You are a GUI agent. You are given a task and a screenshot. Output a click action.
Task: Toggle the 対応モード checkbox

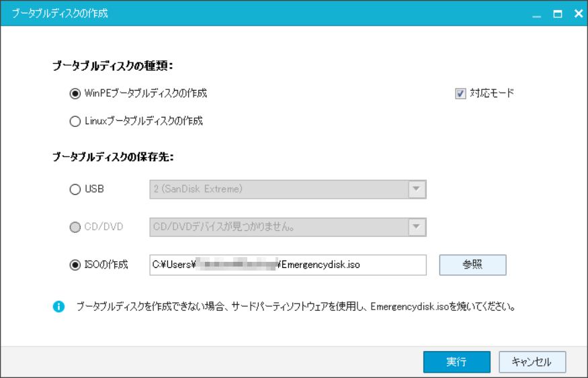pos(460,93)
